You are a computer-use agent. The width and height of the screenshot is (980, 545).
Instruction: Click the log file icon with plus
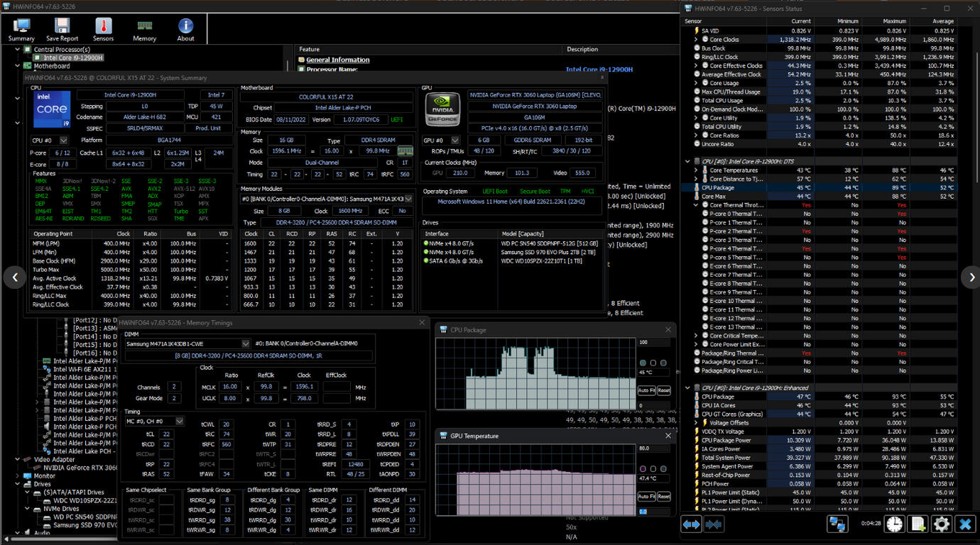click(918, 524)
